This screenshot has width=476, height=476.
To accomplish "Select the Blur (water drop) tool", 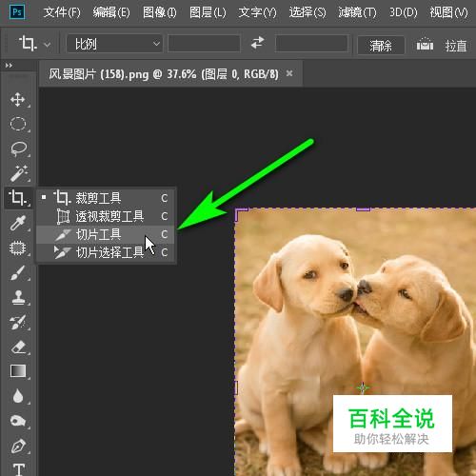I will pos(18,396).
